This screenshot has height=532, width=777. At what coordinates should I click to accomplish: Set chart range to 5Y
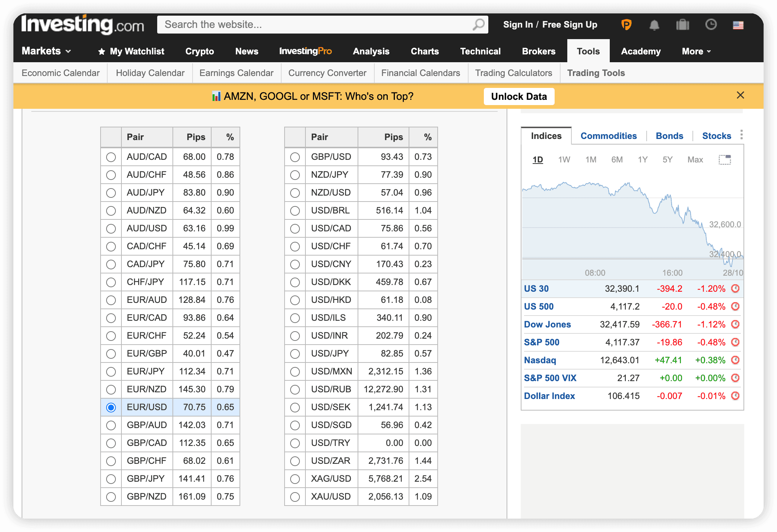667,160
